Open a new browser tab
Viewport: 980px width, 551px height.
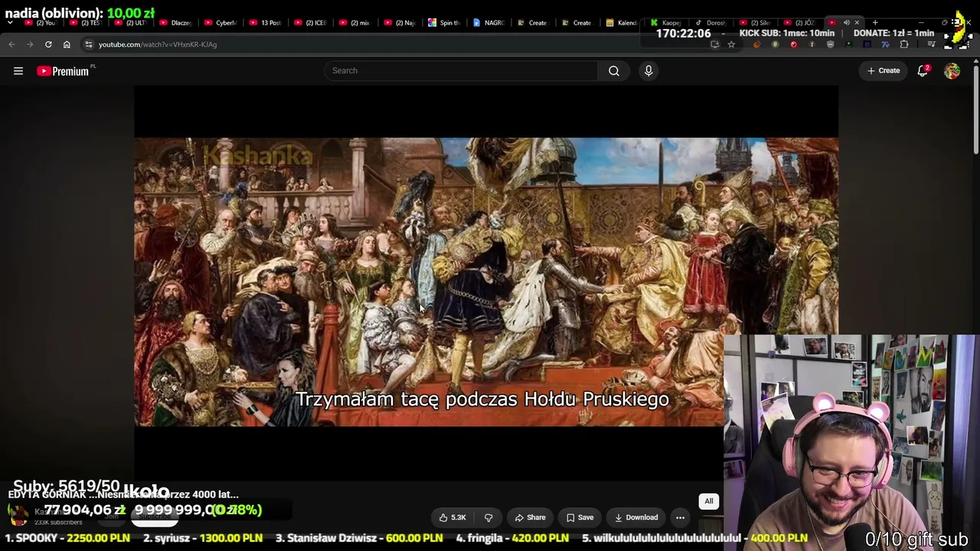tap(875, 23)
